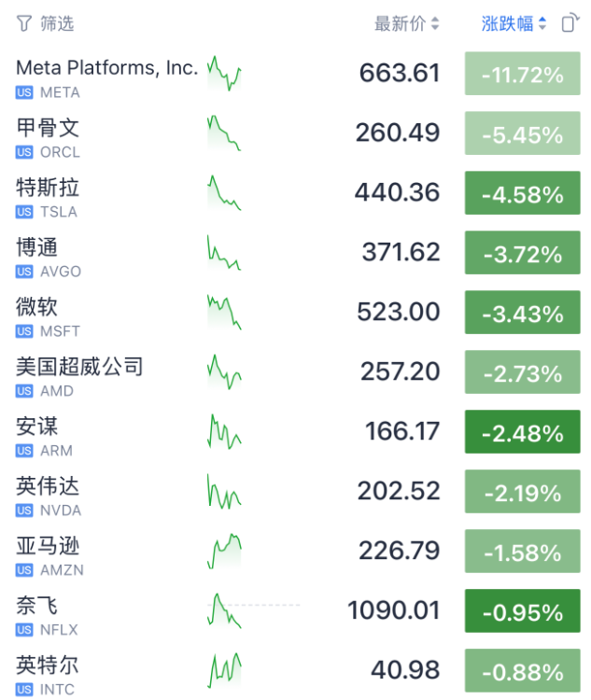Toggle 甲骨文 -5.45% change badge
This screenshot has width=591, height=700.
coord(522,134)
